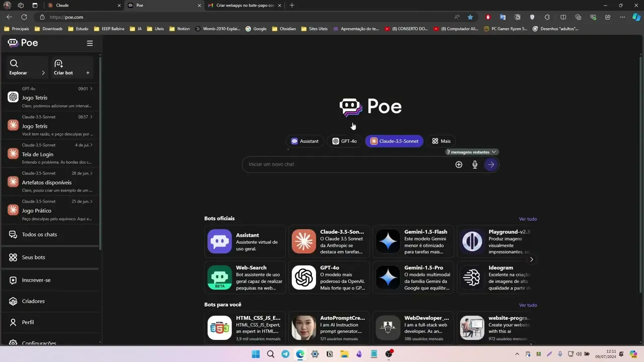The image size is (644, 362).
Task: Switch to the Claude browser tab
Action: pyautogui.click(x=83, y=5)
